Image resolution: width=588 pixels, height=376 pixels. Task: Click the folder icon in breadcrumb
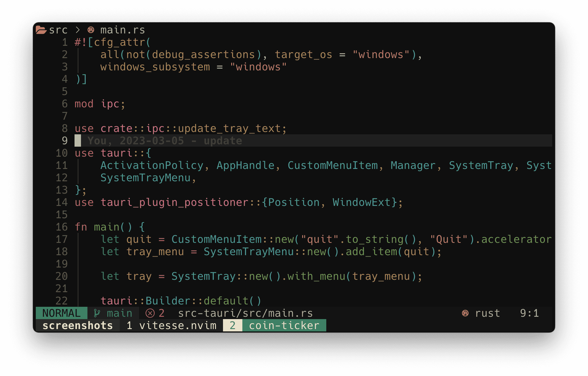[x=41, y=30]
